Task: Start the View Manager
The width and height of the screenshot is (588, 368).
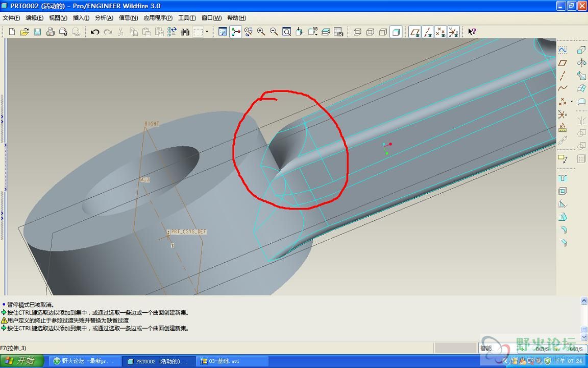Action: [338, 32]
